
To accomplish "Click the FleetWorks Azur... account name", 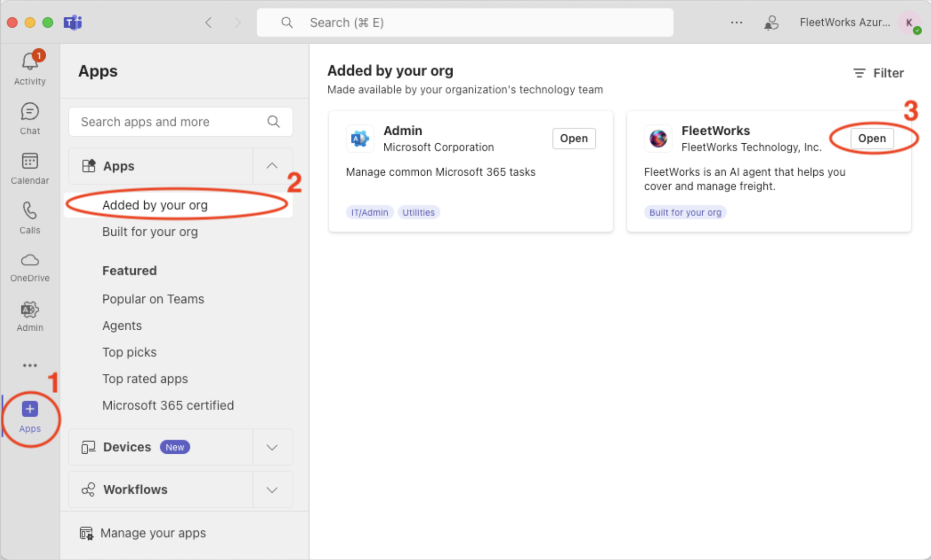I will click(844, 22).
